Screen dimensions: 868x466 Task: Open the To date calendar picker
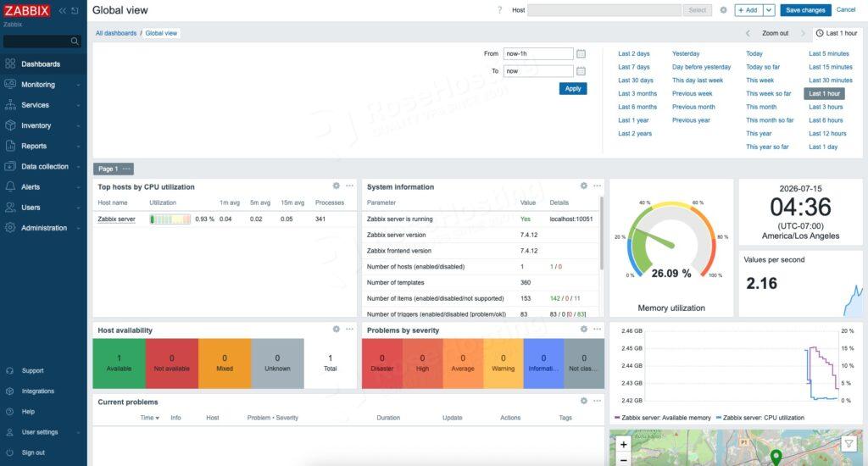[581, 71]
